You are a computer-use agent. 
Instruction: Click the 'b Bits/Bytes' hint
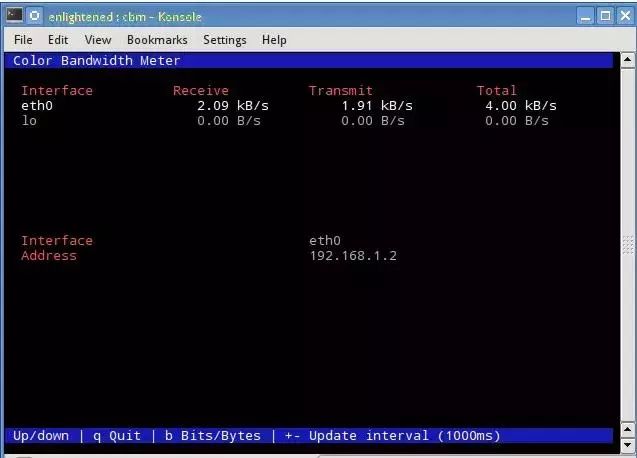[212, 436]
